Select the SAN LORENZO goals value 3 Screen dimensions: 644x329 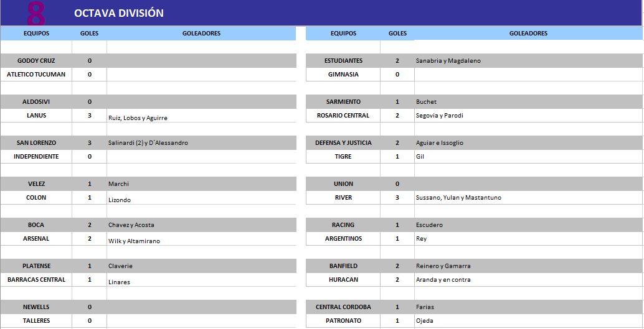(90, 143)
